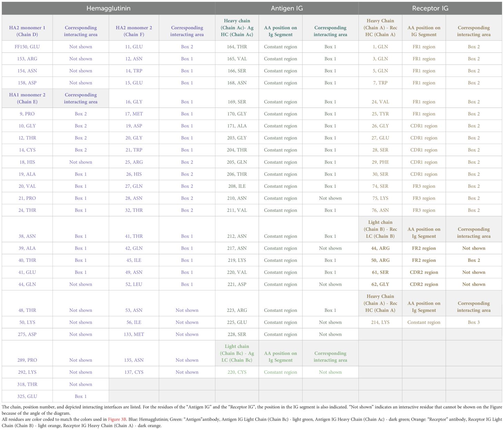Click the 11, GLU entry under Chain F
Image resolution: width=504 pixels, height=430 pixels.
click(x=134, y=47)
